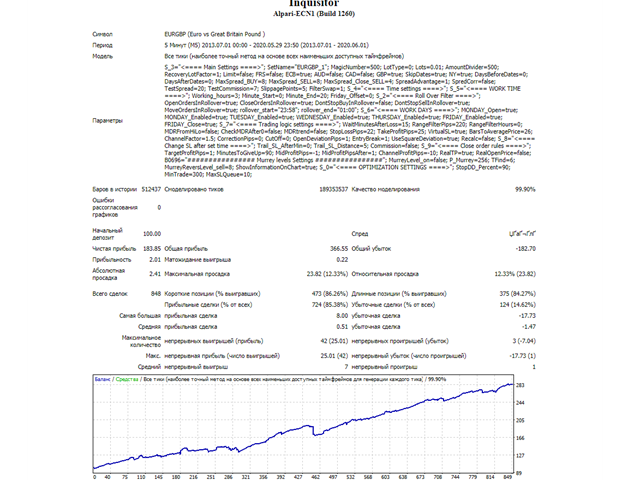Select the "127" value on chart's vertical axis
The image size is (640, 480).
520,456
